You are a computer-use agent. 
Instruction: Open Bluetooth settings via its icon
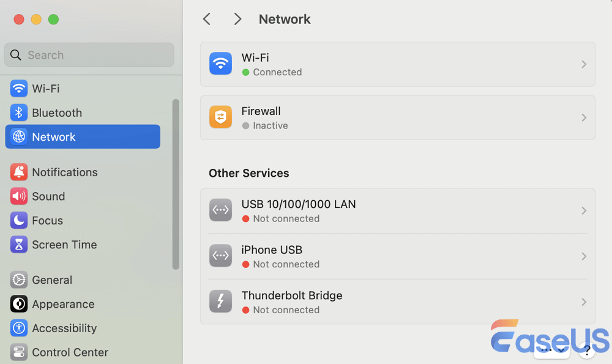18,113
